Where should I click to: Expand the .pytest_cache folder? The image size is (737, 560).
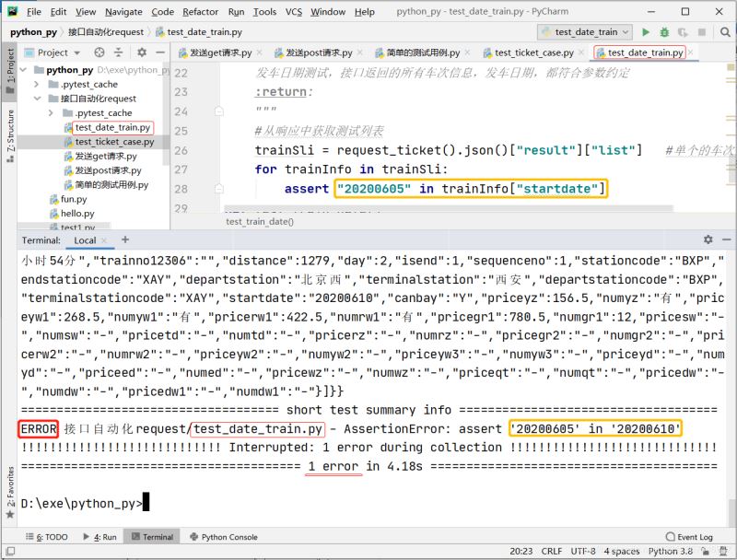(x=34, y=85)
